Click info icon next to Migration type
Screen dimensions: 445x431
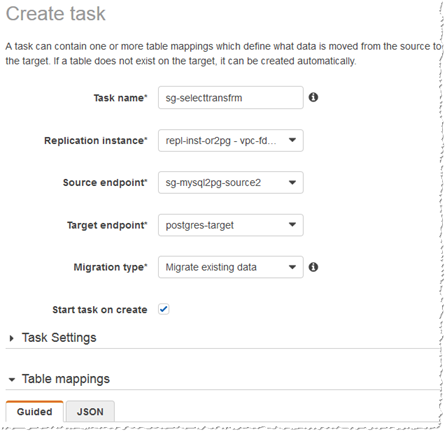[x=313, y=267]
